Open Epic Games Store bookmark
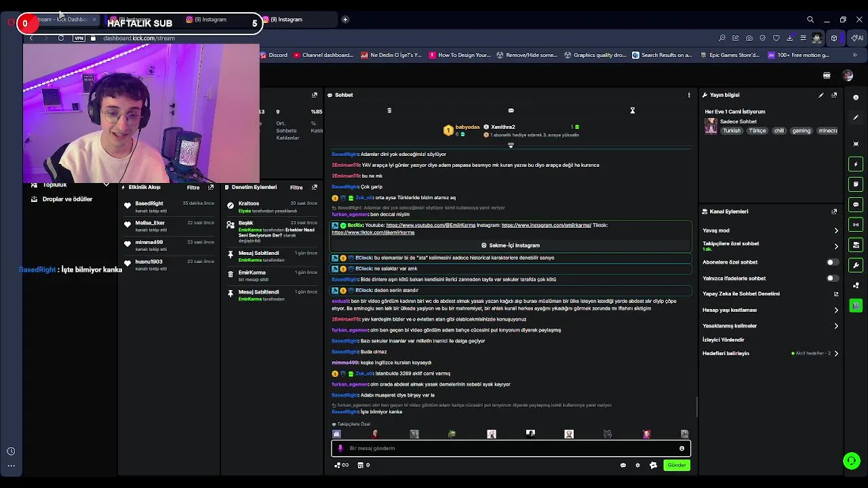This screenshot has height=488, width=868. tap(729, 55)
